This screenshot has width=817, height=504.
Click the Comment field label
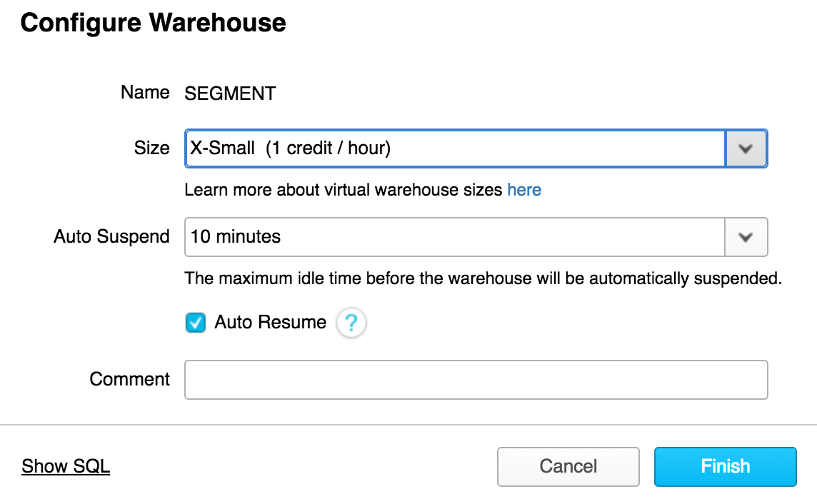click(x=129, y=379)
